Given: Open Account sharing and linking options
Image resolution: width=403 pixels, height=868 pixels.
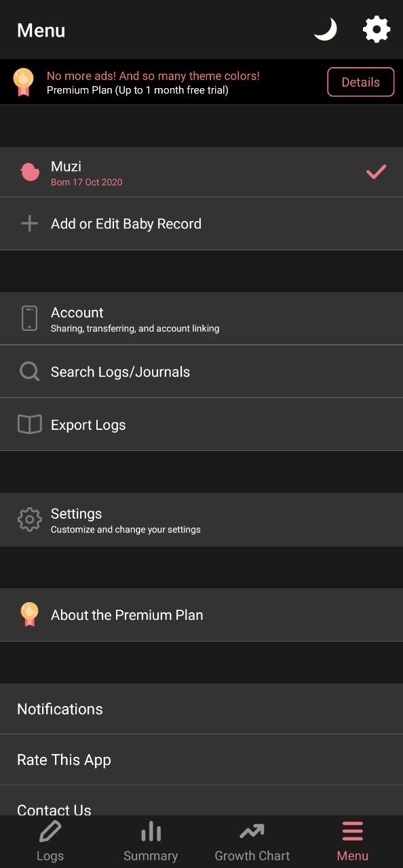Looking at the screenshot, I should tap(201, 319).
